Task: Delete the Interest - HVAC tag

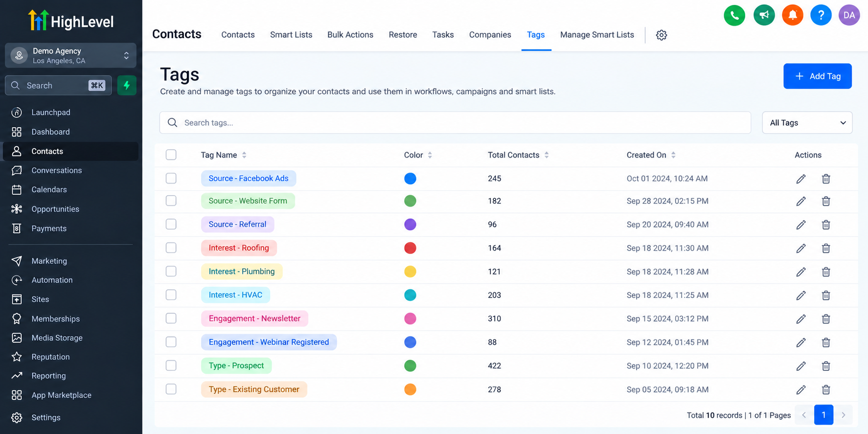Action: pos(826,295)
